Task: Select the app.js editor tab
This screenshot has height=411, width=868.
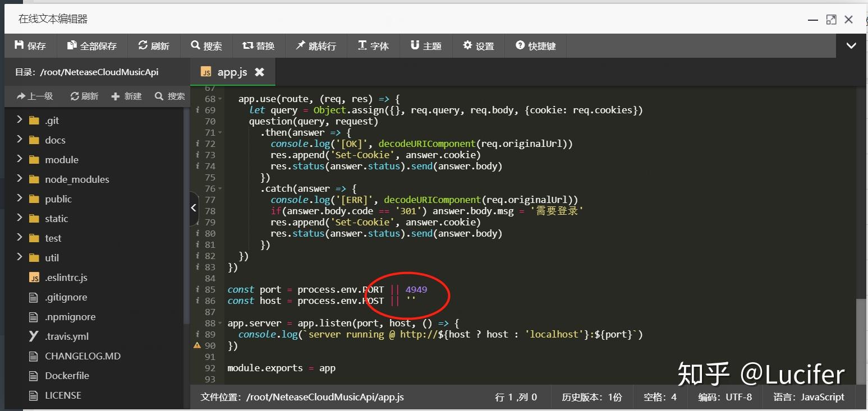Action: 232,72
